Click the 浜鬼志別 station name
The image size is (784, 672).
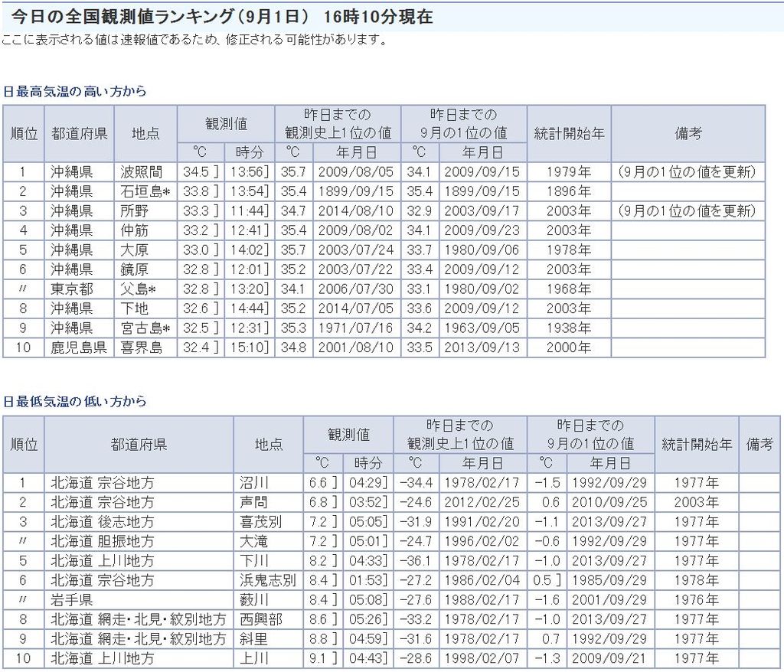pyautogui.click(x=267, y=580)
